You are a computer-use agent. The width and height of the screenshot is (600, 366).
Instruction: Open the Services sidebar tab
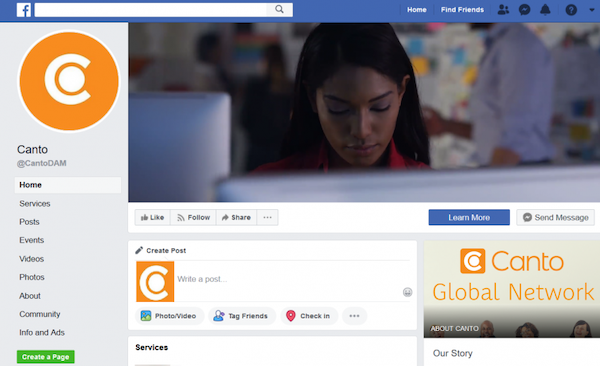35,204
